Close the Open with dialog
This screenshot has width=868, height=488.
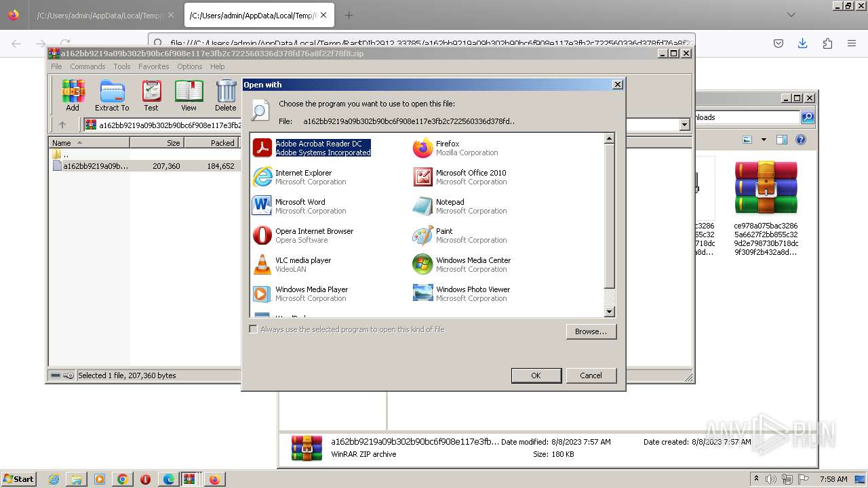617,85
